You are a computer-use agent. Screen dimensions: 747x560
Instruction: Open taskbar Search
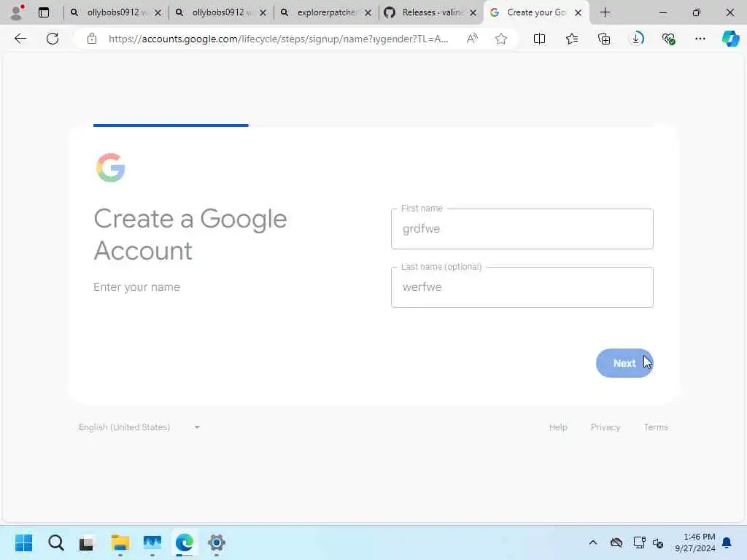pos(55,542)
